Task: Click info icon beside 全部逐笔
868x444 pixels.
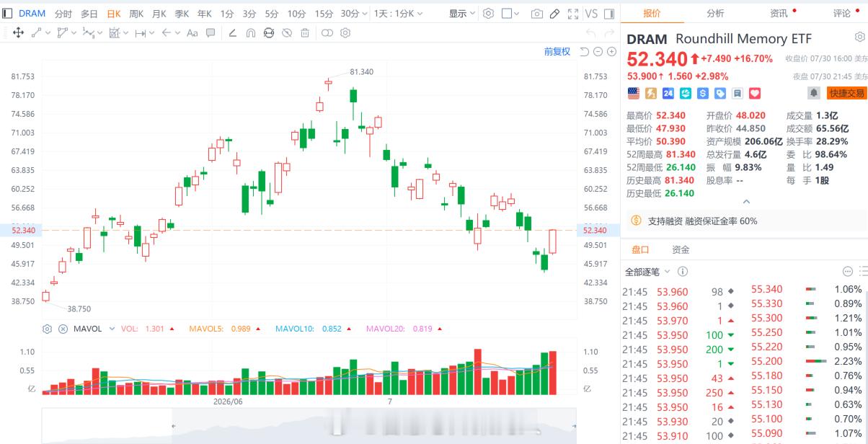Action: 682,272
